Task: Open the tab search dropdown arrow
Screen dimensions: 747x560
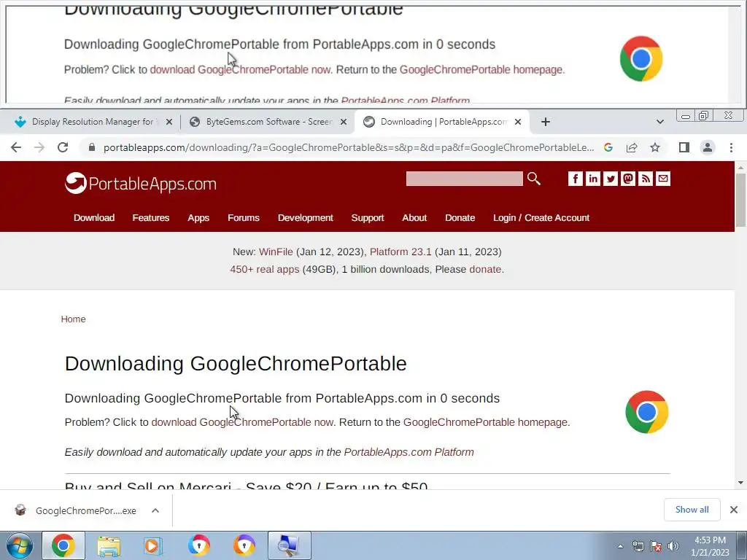Action: 659,122
